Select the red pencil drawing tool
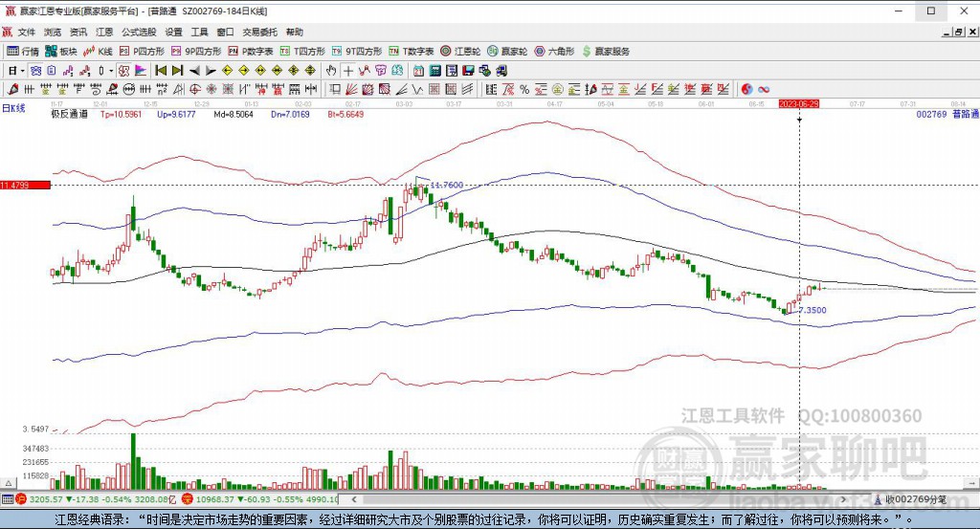This screenshot has height=529, width=980. (12, 89)
